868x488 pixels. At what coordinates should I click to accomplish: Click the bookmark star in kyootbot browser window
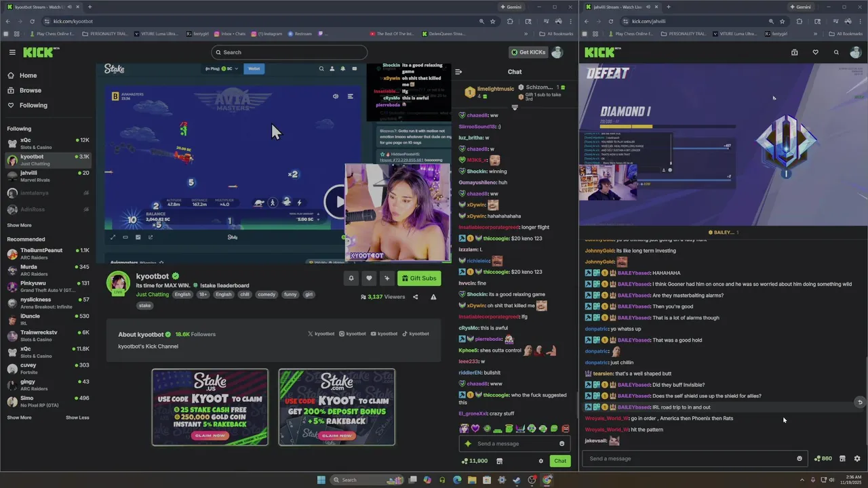pos(492,21)
